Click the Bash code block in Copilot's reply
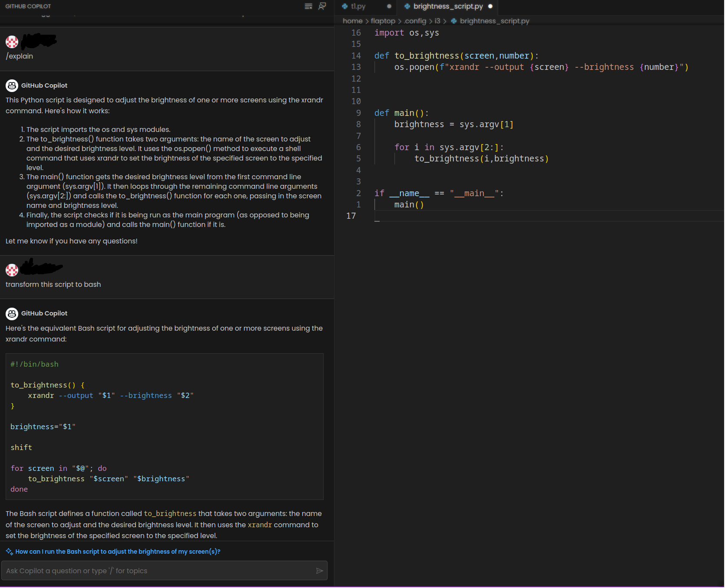This screenshot has width=725, height=588. pyautogui.click(x=164, y=426)
